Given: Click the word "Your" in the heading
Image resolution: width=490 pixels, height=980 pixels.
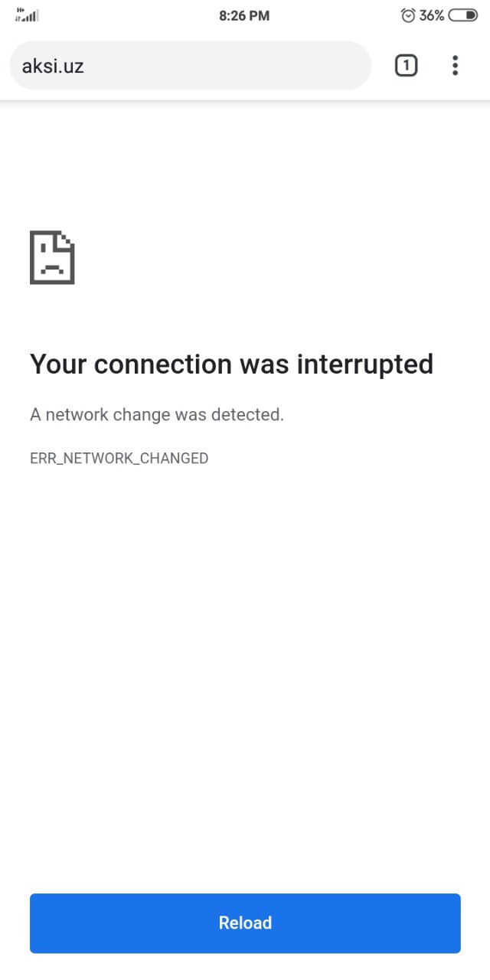Looking at the screenshot, I should point(58,364).
